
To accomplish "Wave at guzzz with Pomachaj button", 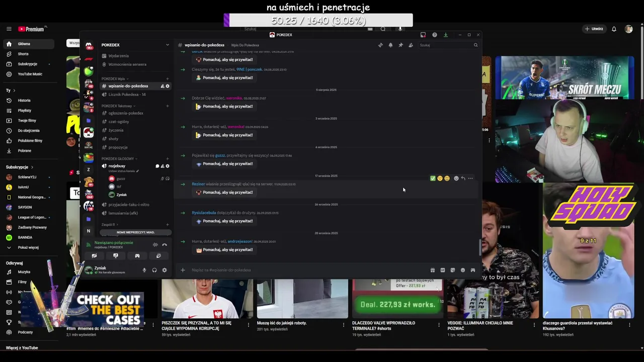I will 224,164.
